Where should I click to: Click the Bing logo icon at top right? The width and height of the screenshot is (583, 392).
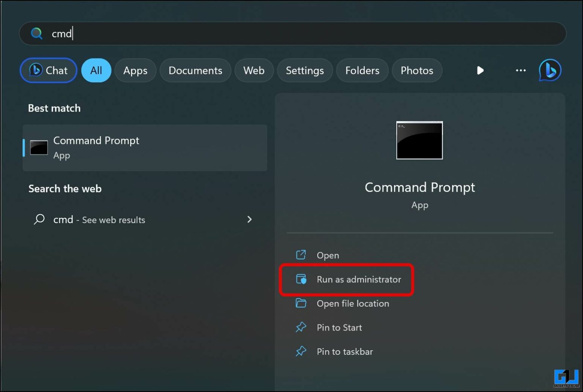[x=550, y=70]
